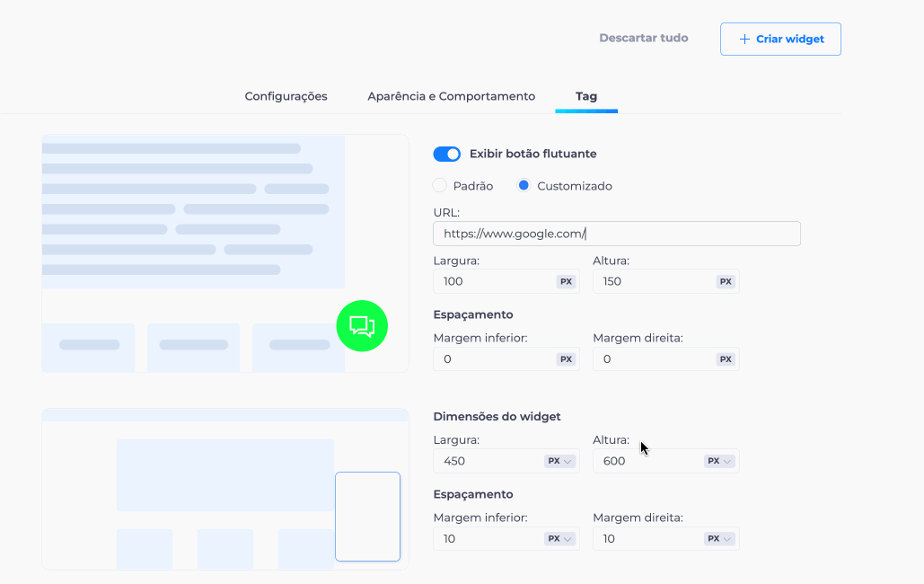924x584 pixels.
Task: Open the PX unit dropdown for widget Largura
Action: 559,461
